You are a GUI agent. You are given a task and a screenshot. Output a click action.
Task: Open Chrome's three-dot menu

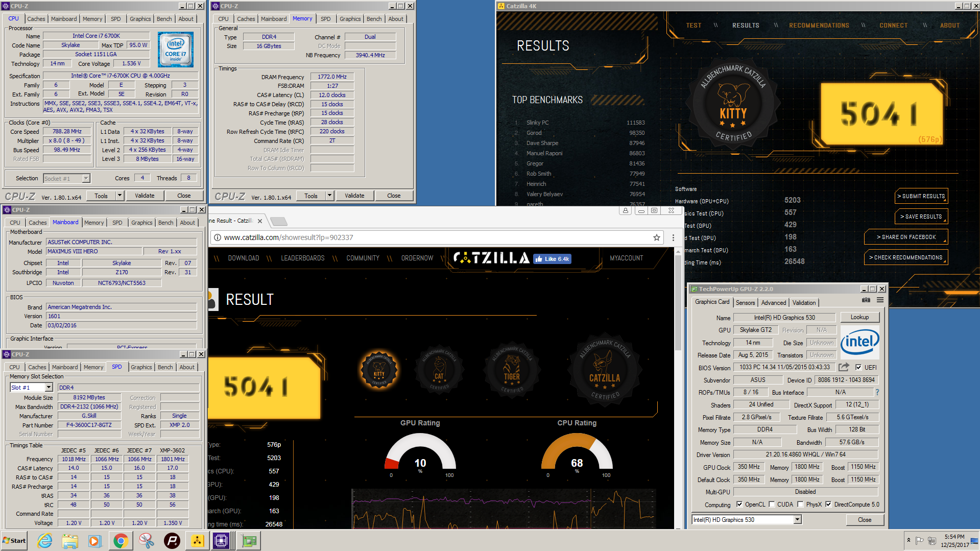[673, 237]
